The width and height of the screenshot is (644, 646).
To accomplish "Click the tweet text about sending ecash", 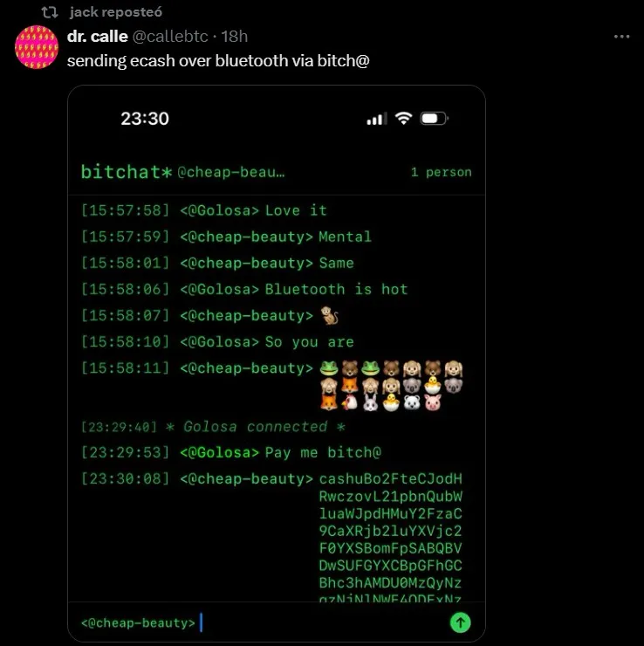I will [x=218, y=60].
